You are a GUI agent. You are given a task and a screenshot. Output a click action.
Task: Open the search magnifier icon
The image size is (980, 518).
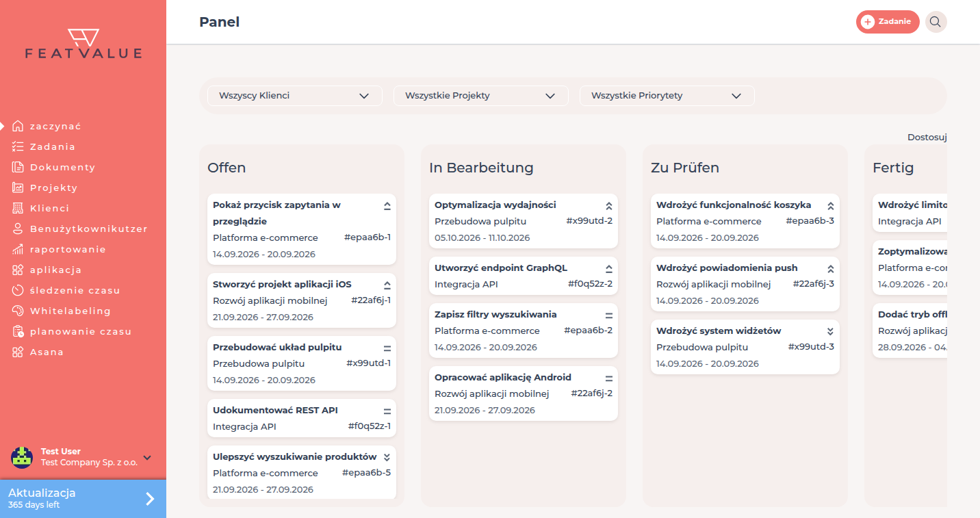click(x=936, y=22)
